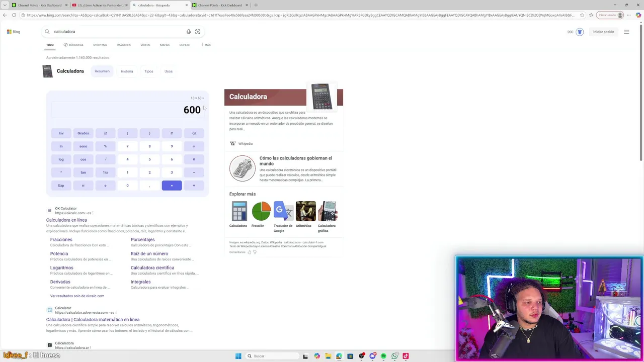Click the divide key on calculator
The height and width of the screenshot is (362, 644).
[194, 146]
